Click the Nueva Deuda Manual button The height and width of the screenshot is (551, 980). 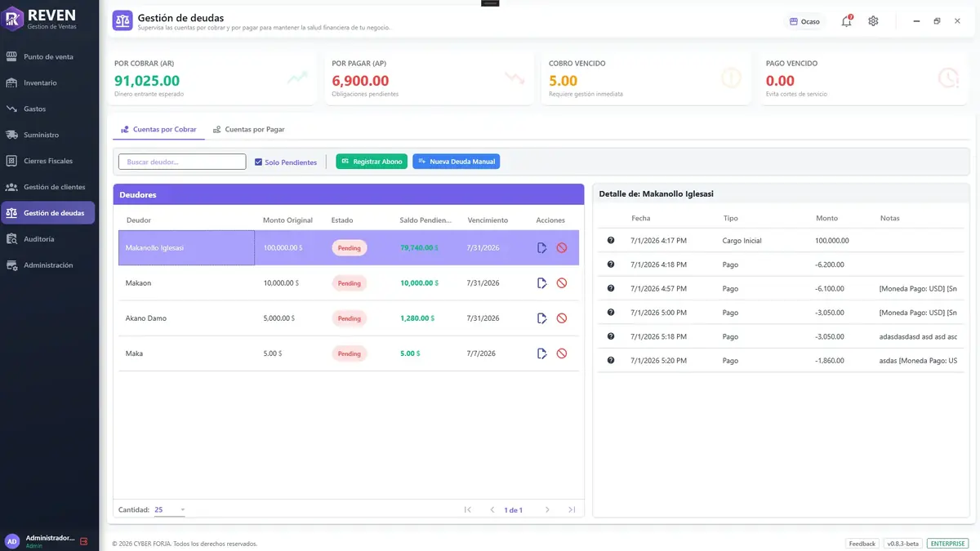pyautogui.click(x=456, y=162)
